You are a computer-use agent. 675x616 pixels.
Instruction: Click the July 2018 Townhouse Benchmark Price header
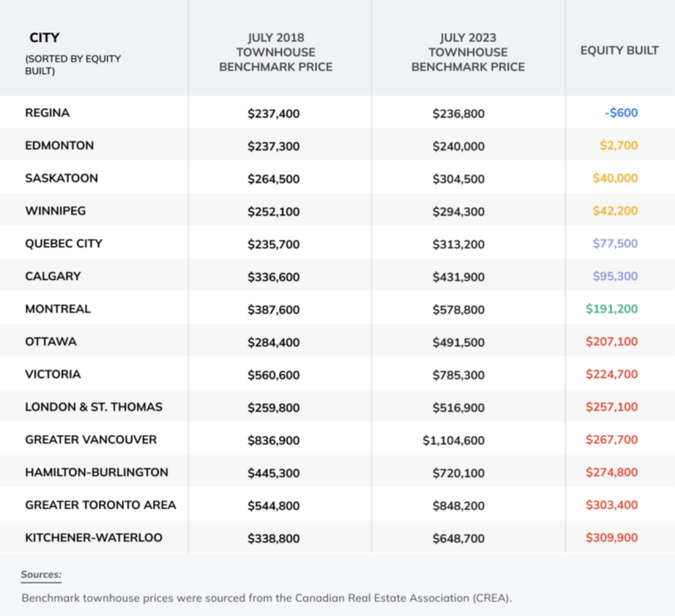click(276, 52)
